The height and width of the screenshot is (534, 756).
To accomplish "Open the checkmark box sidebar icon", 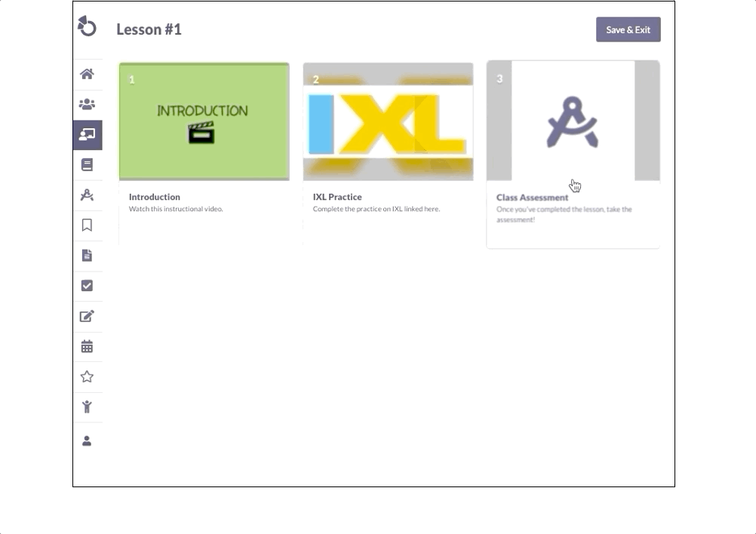I will point(87,286).
